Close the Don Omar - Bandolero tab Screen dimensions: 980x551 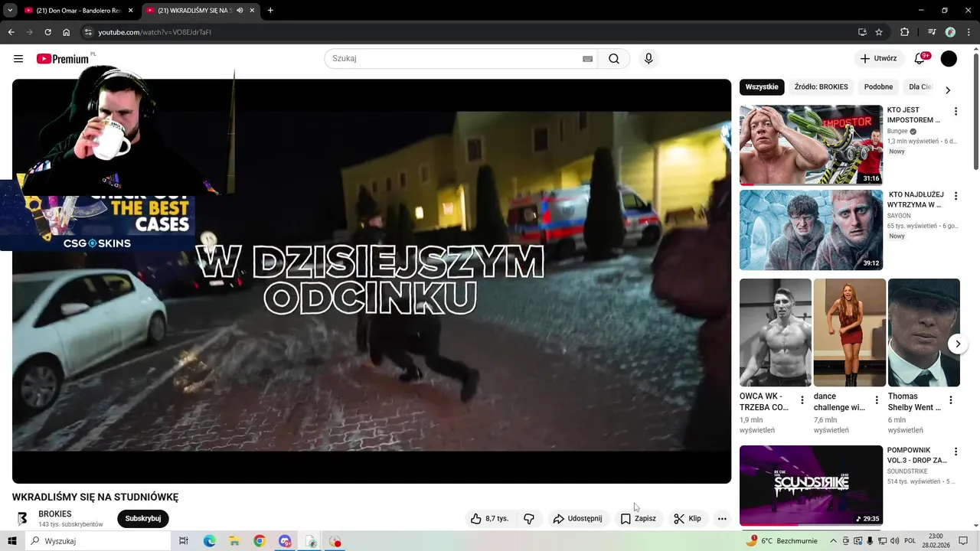(x=130, y=11)
